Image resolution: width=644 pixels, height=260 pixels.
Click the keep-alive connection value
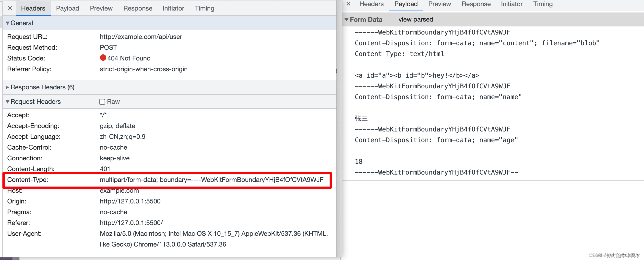point(115,158)
